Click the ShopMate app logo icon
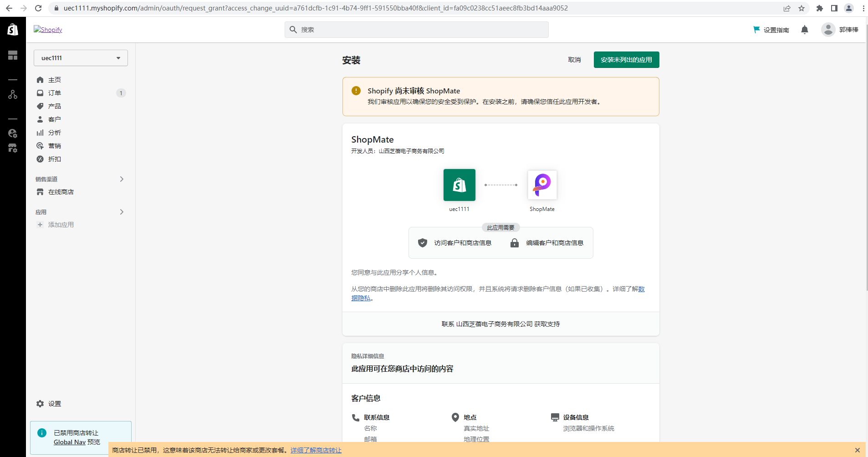The width and height of the screenshot is (868, 457). [542, 185]
